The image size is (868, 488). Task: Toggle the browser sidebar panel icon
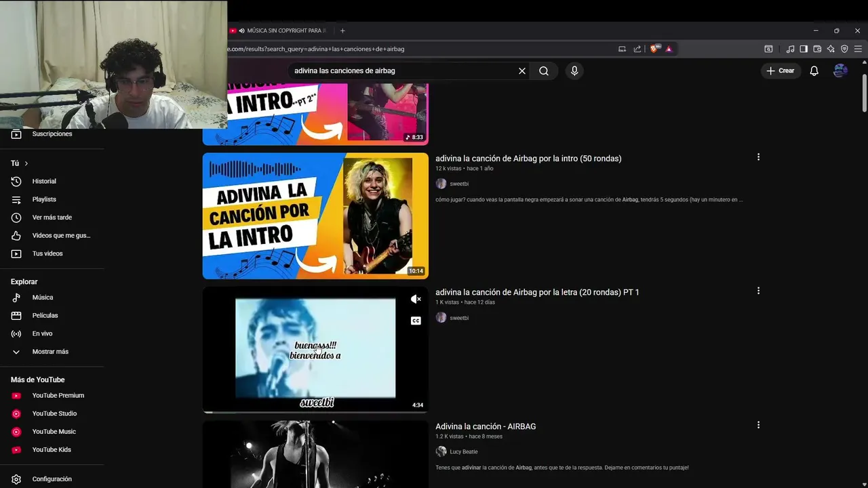tap(804, 49)
